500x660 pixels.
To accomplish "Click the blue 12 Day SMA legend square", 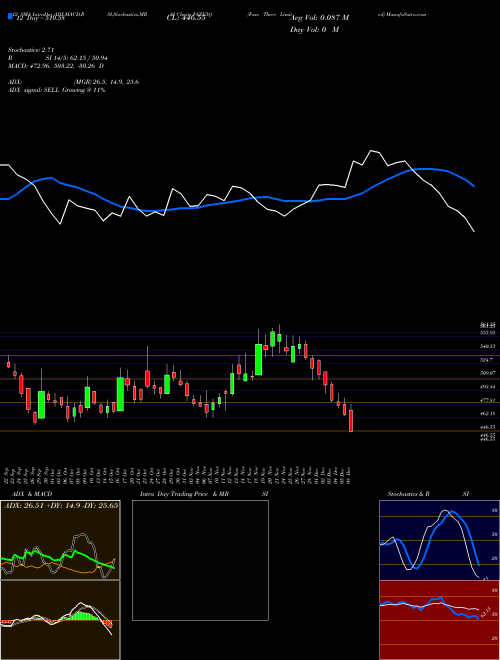I will click(10, 16).
